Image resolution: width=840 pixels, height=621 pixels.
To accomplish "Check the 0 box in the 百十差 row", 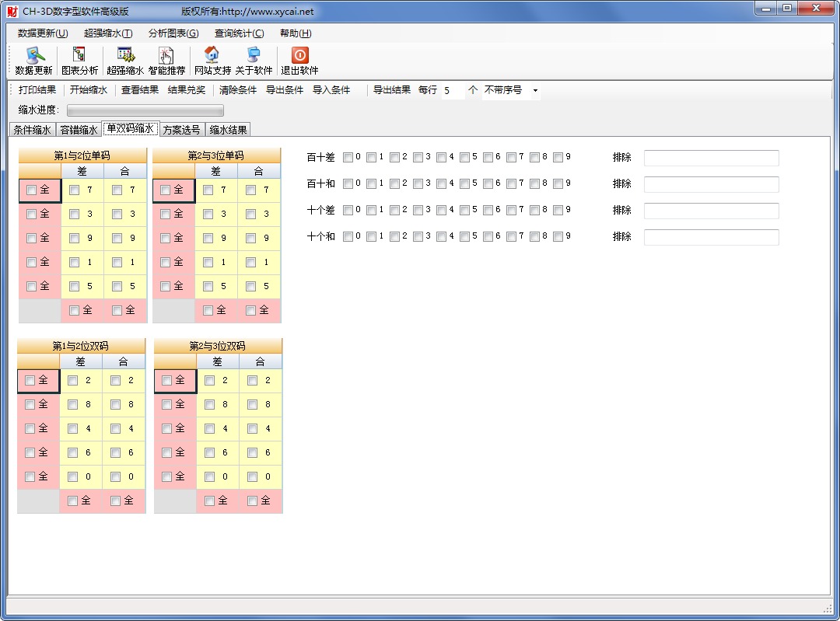I will 348,157.
